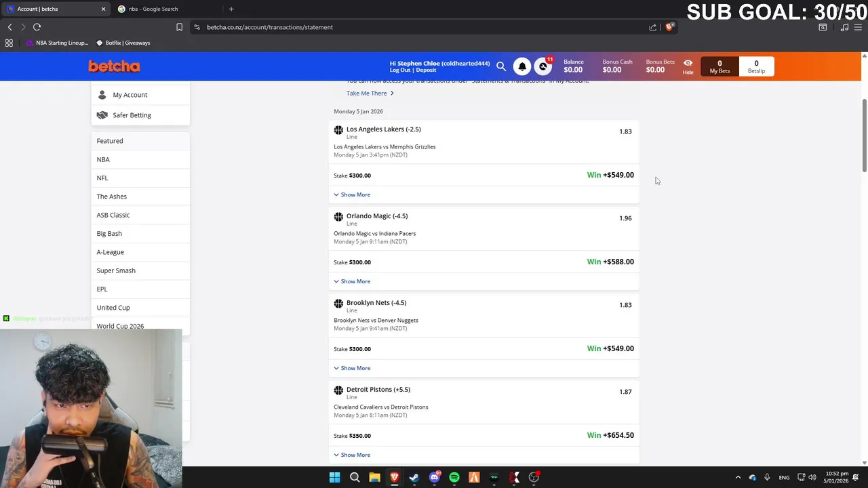Click basketball icon next to Brooklyn Nets
The image size is (868, 488).
(338, 304)
